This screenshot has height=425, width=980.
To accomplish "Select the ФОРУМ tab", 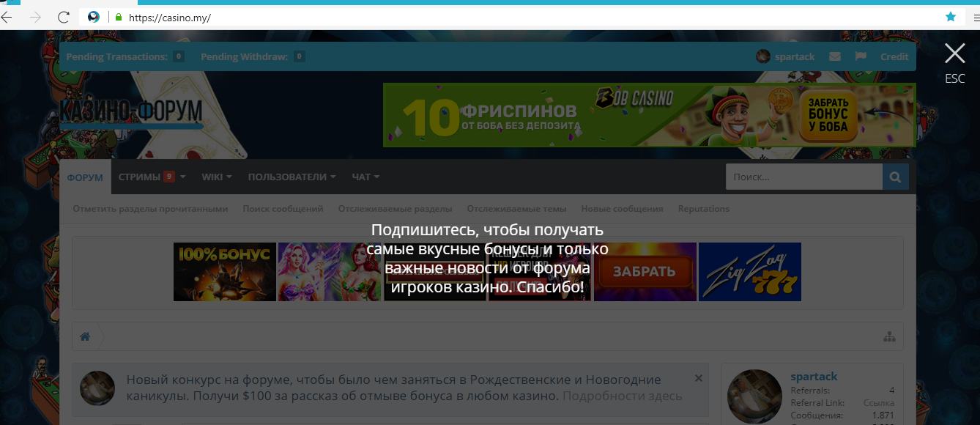I will pyautogui.click(x=85, y=177).
